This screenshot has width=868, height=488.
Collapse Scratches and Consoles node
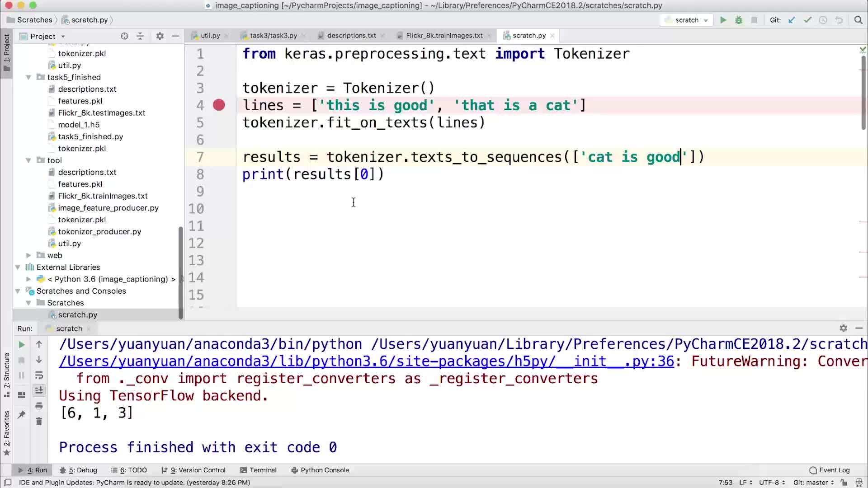[x=18, y=291]
